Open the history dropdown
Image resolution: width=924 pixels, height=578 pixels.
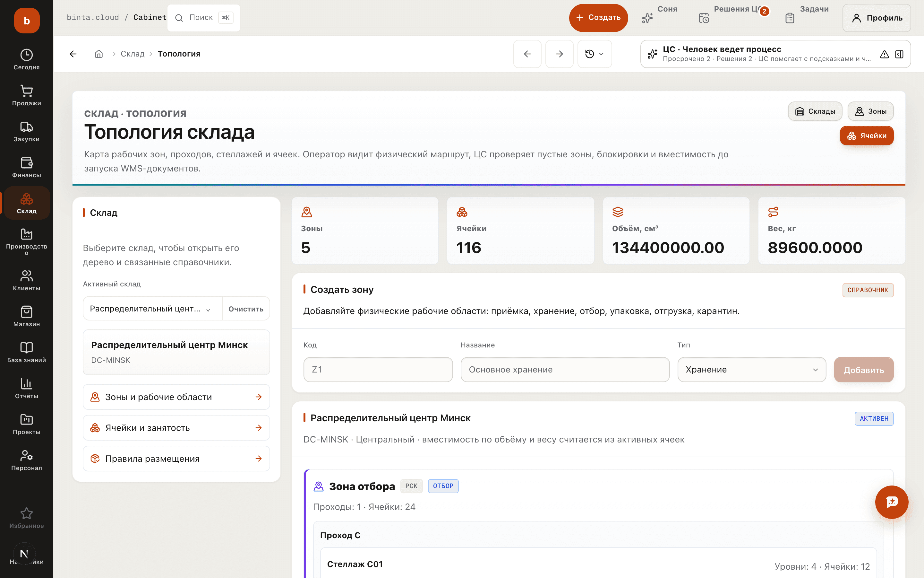click(x=595, y=54)
